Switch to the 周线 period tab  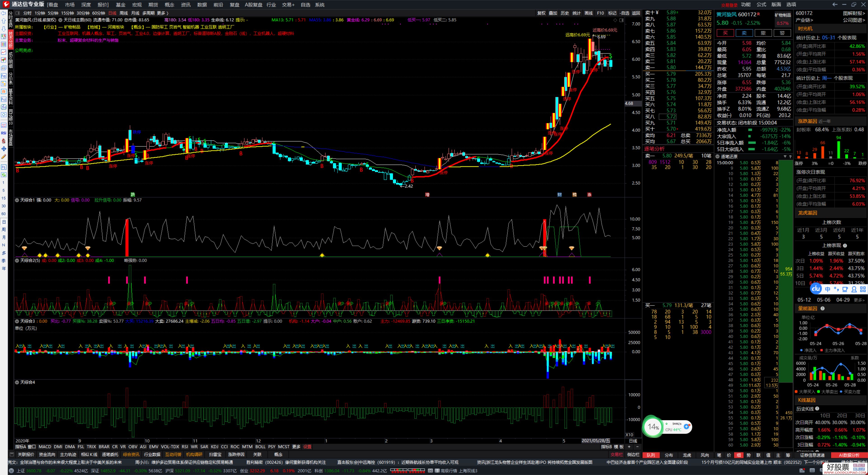(124, 13)
